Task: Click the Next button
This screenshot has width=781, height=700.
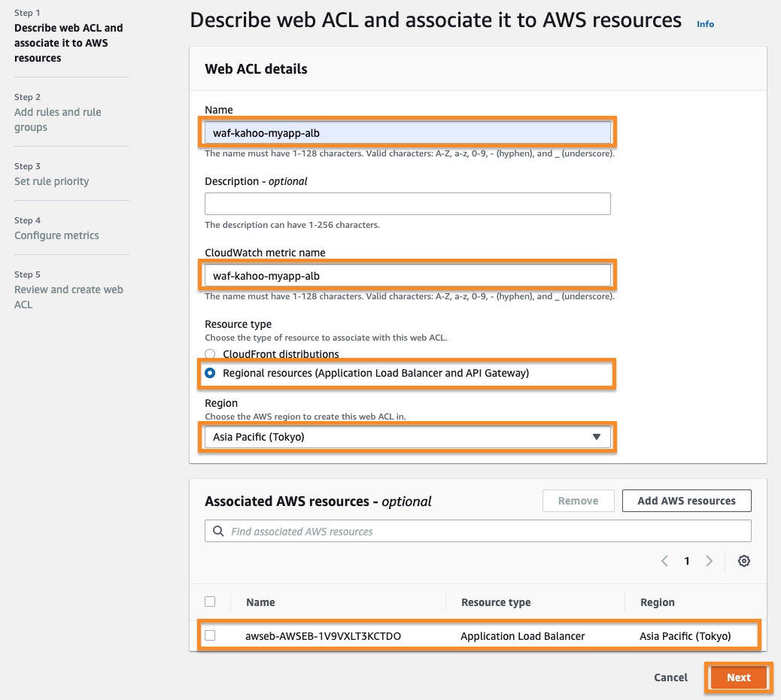Action: (738, 677)
